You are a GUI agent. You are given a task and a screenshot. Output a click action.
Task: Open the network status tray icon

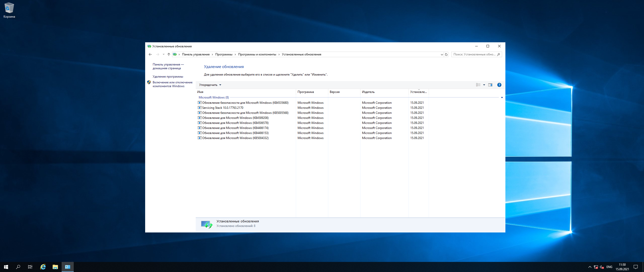click(x=596, y=267)
